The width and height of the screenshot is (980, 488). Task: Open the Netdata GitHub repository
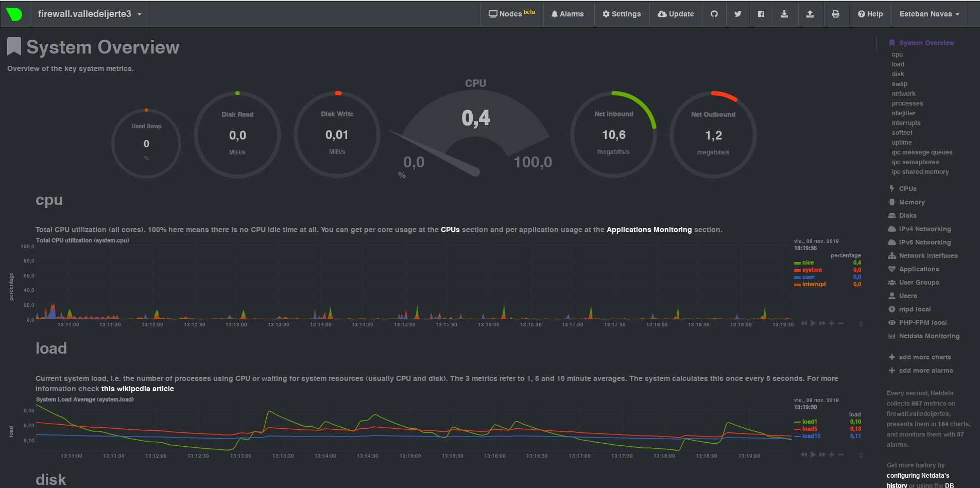pyautogui.click(x=714, y=14)
